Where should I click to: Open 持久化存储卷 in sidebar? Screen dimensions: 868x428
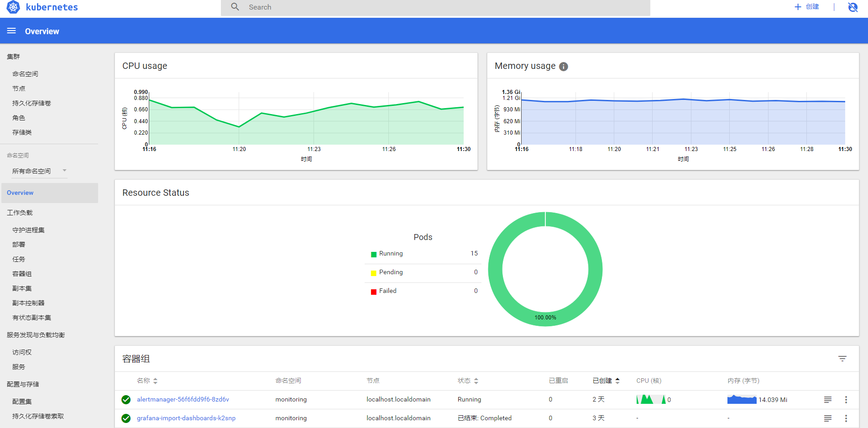pos(31,103)
